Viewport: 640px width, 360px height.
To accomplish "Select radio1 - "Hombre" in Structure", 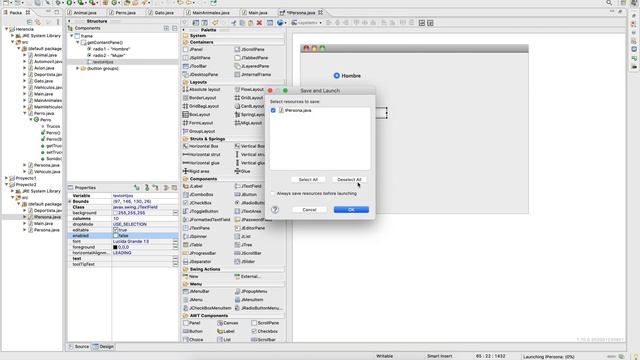I will tap(108, 49).
